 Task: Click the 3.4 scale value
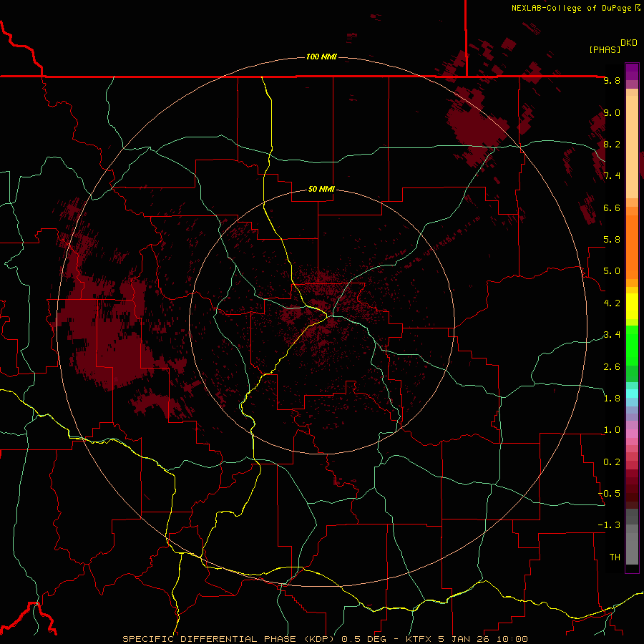click(x=612, y=335)
